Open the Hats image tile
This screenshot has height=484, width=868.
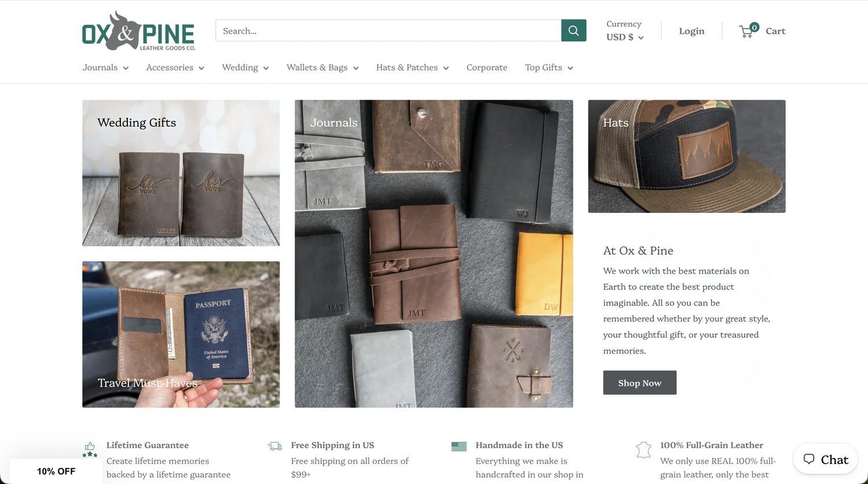tap(687, 156)
